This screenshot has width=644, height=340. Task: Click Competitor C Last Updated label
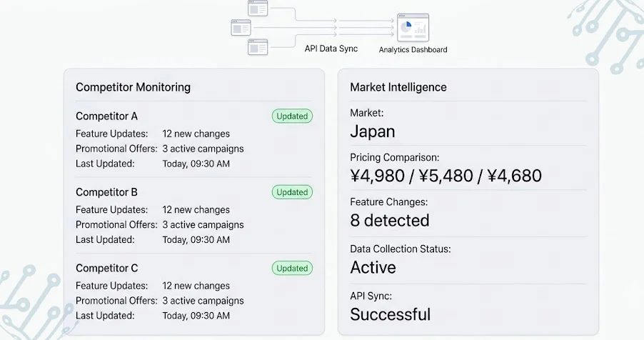pos(105,316)
